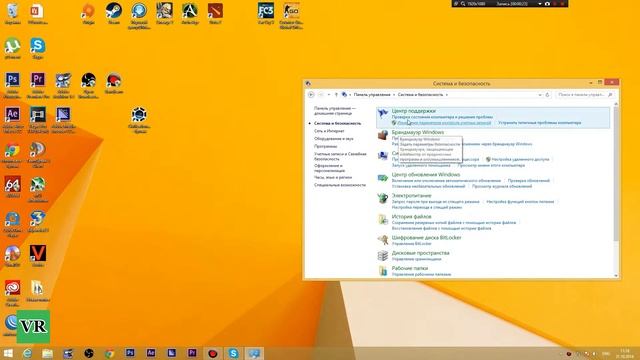Open the История файлов icon
The width and height of the screenshot is (640, 360).
tap(382, 219)
